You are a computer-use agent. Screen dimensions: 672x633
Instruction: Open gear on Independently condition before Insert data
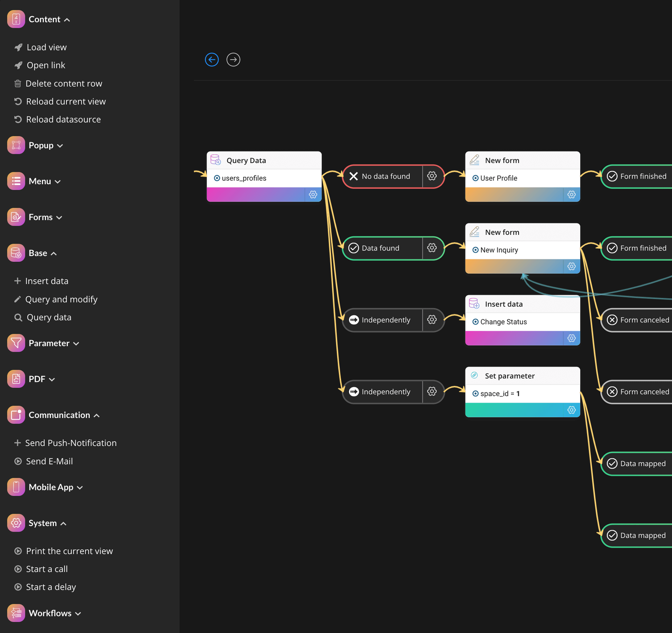[432, 320]
